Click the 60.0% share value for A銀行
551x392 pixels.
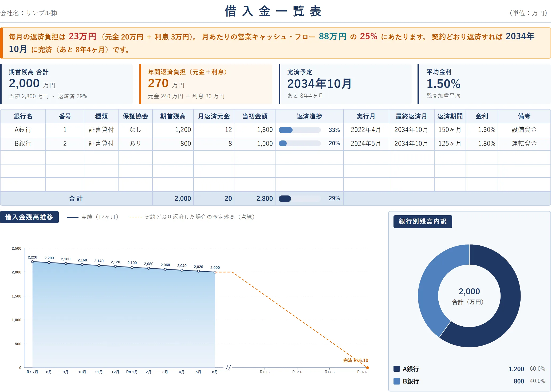[x=537, y=369]
